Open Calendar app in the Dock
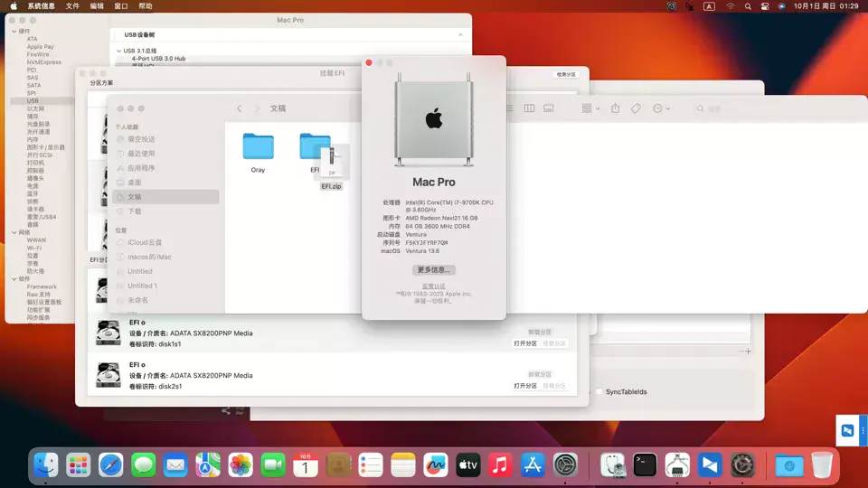Viewport: 868px width, 488px height. point(306,465)
